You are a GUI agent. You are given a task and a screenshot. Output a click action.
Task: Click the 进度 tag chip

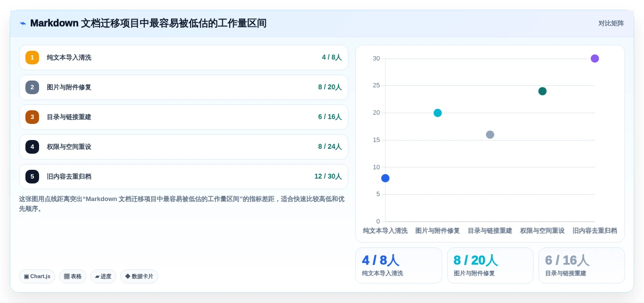(x=103, y=277)
